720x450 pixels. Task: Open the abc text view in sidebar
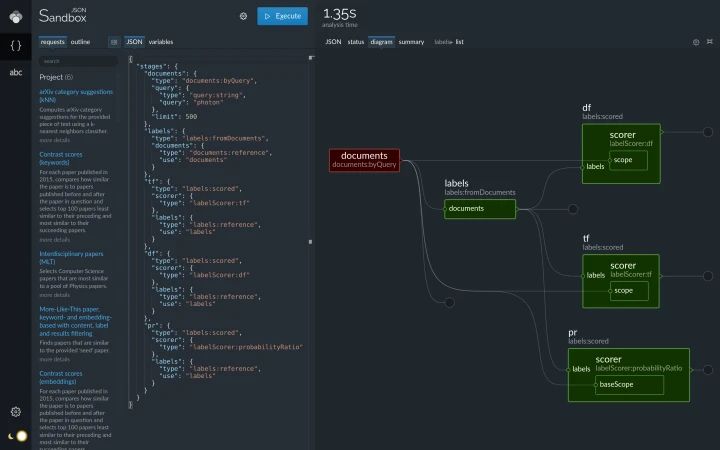point(16,72)
